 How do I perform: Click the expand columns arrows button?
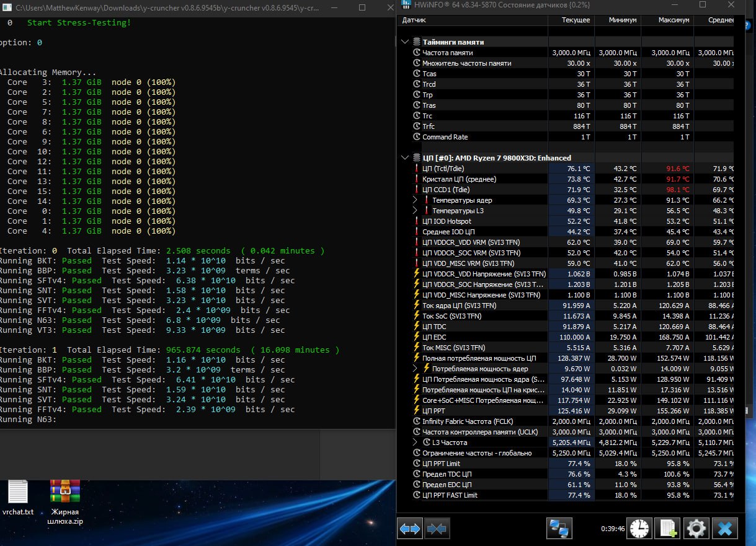tap(411, 528)
